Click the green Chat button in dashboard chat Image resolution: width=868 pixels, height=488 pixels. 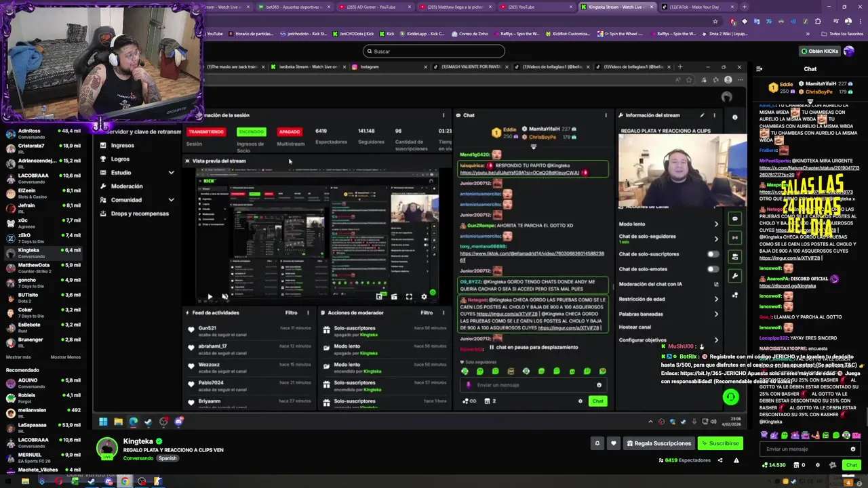[597, 401]
